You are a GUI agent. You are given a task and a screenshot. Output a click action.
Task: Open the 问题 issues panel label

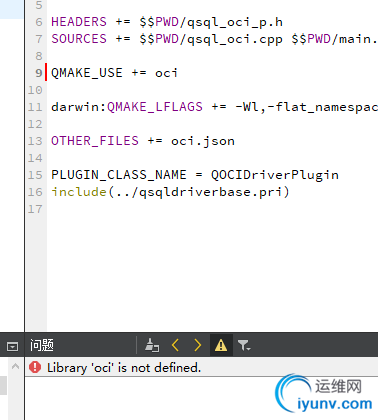click(x=42, y=345)
